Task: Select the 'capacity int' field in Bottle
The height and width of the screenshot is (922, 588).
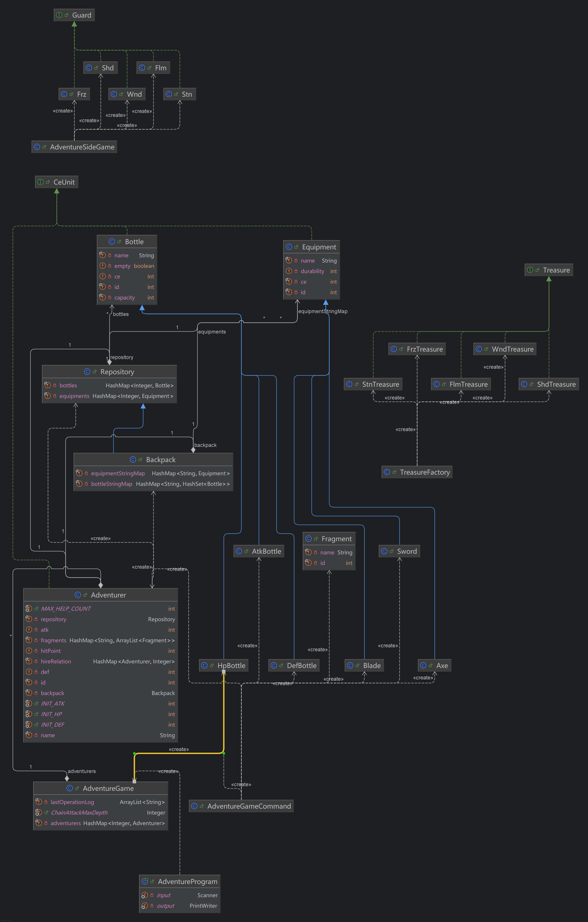Action: coord(127,298)
